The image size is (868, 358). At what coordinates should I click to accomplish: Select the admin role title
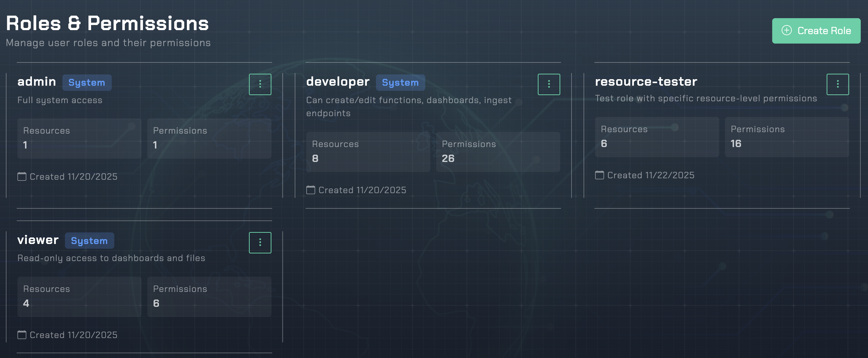tap(37, 81)
